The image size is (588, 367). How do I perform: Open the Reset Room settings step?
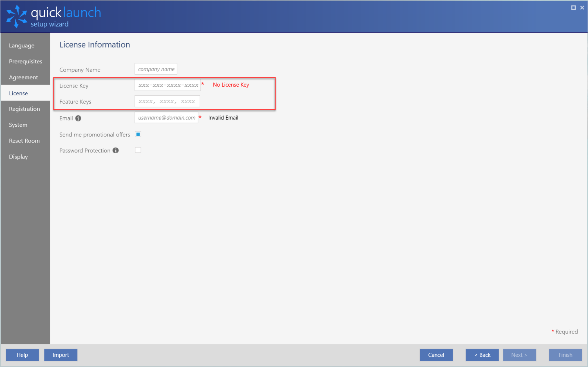[24, 141]
